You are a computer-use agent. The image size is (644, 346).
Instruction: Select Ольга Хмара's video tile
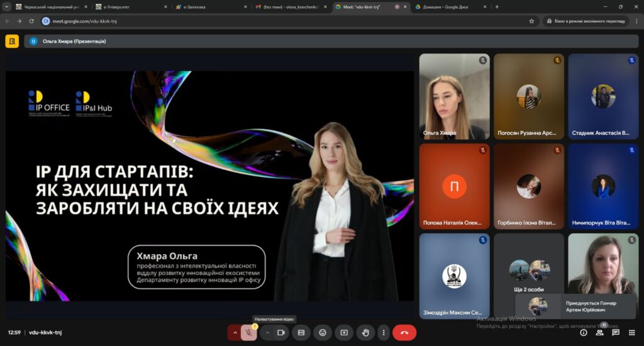coord(453,96)
